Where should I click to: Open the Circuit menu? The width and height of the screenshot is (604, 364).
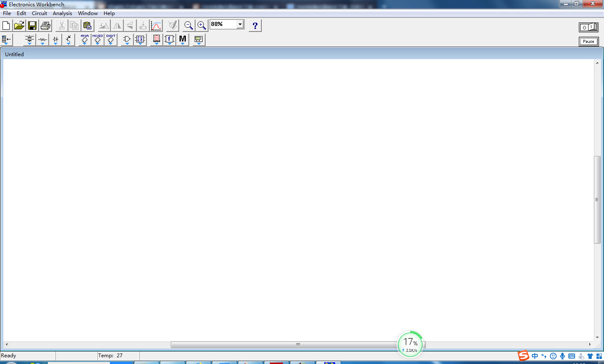(x=39, y=13)
